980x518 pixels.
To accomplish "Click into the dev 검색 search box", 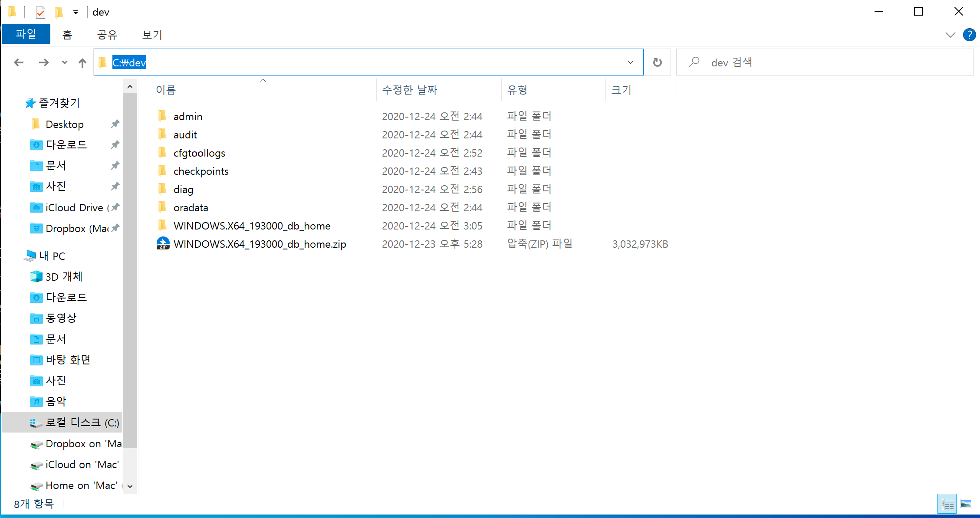I will 825,62.
